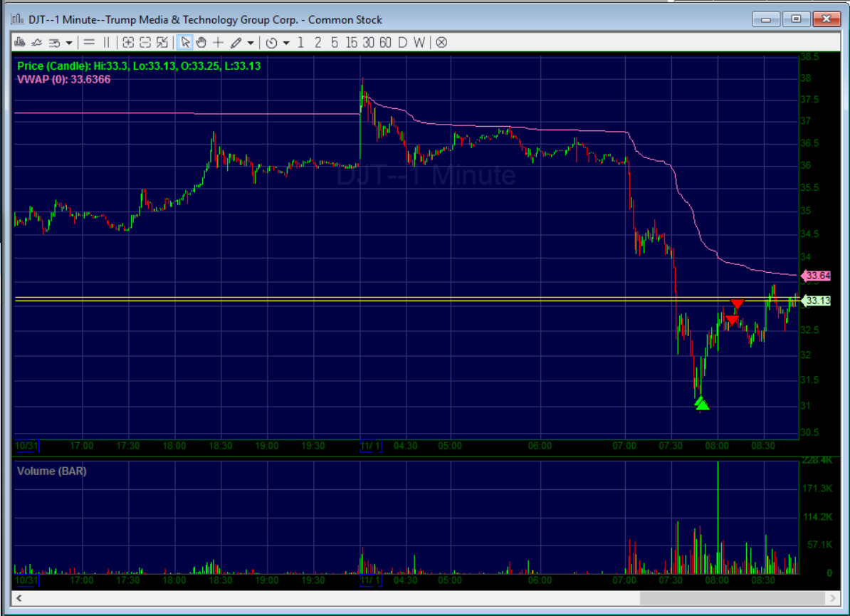Image resolution: width=850 pixels, height=616 pixels.
Task: Select the upper red sell arrow marker
Action: 738,304
